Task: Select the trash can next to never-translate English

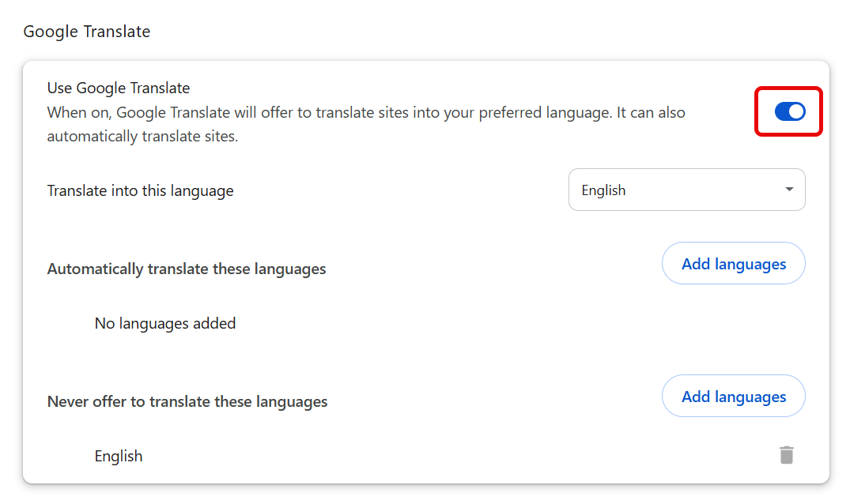Action: [x=785, y=455]
